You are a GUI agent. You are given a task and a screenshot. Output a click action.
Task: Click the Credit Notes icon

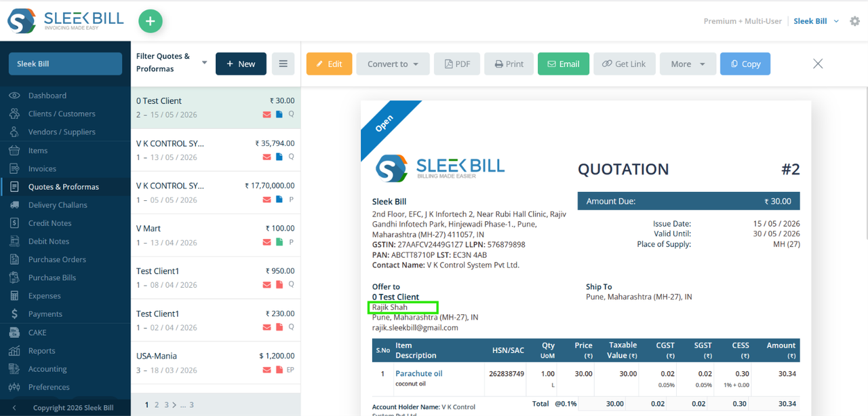click(x=14, y=223)
